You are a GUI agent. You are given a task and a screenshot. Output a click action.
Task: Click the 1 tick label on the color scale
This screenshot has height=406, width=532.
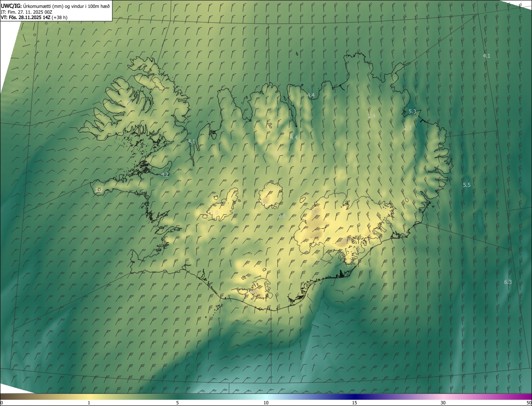[x=89, y=403]
